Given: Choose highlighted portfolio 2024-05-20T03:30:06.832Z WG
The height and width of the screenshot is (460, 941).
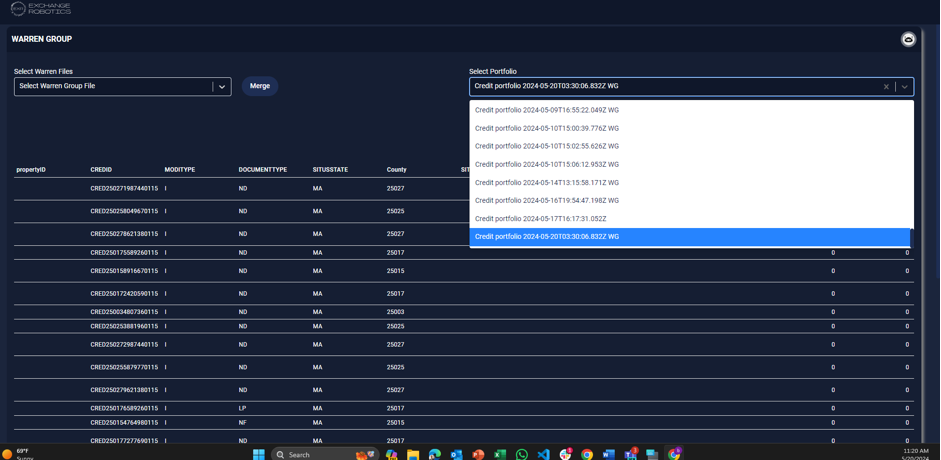Looking at the screenshot, I should tap(547, 237).
